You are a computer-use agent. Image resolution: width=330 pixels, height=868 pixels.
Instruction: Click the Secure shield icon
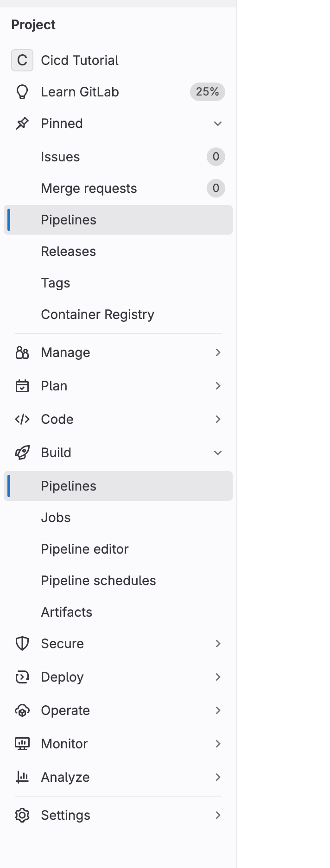pos(22,643)
